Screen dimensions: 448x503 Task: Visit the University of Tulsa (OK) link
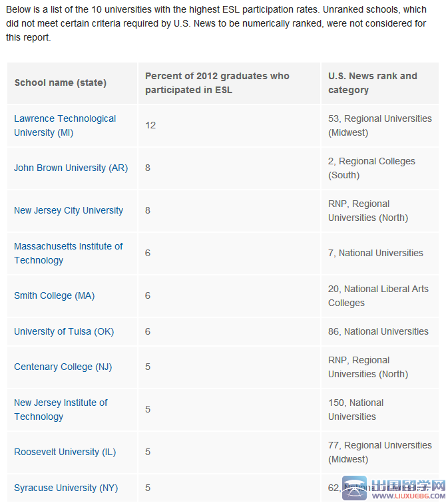click(64, 331)
